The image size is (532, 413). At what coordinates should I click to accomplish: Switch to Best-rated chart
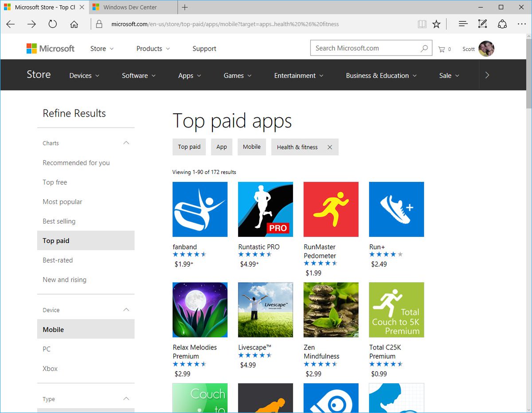point(57,260)
